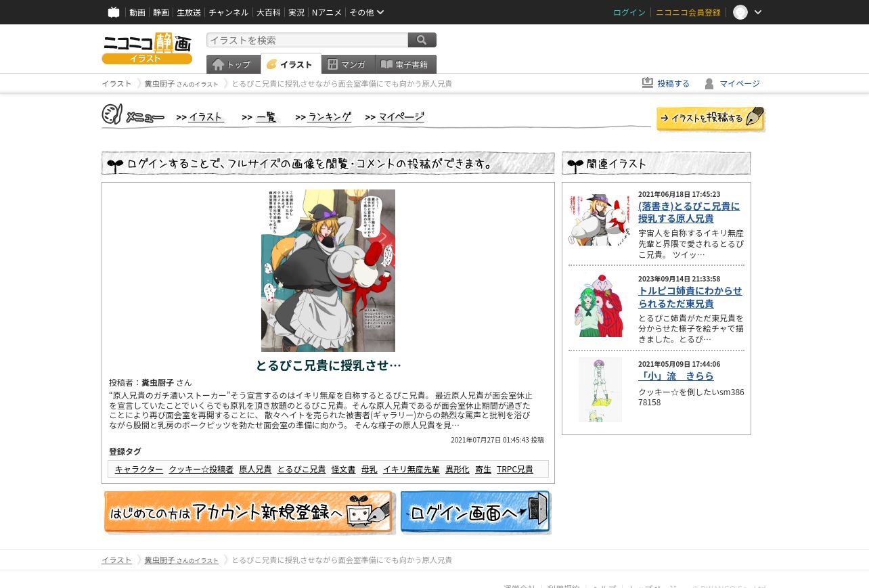This screenshot has width=869, height=588.
Task: Open the 動画 top menu item
Action: (x=137, y=12)
